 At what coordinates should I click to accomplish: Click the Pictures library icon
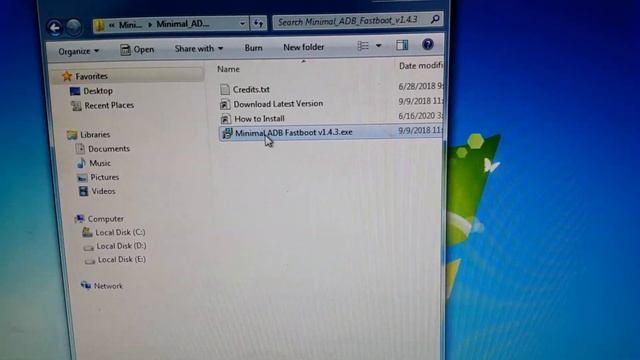click(x=82, y=178)
